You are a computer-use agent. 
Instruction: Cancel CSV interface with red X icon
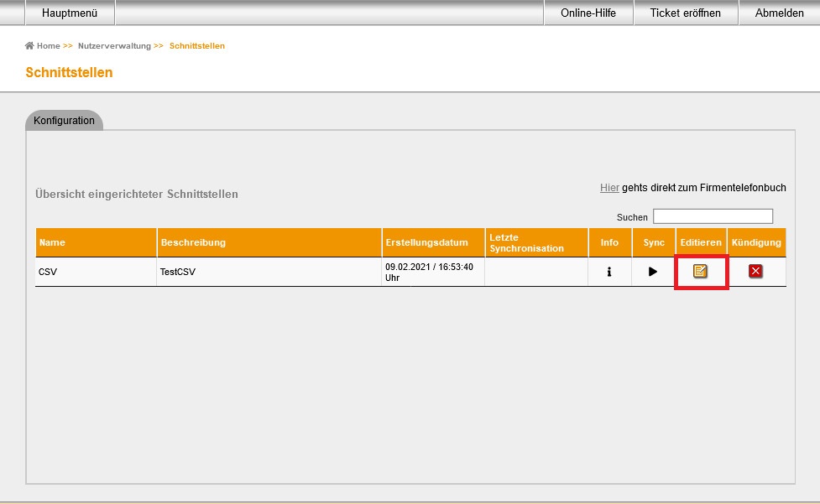pos(755,271)
